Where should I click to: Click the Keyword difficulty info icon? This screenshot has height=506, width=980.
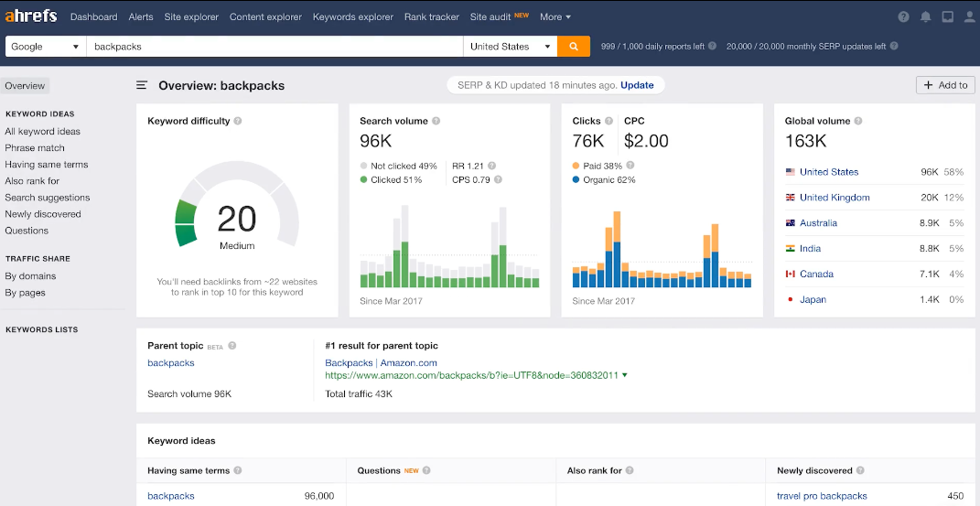pos(238,121)
